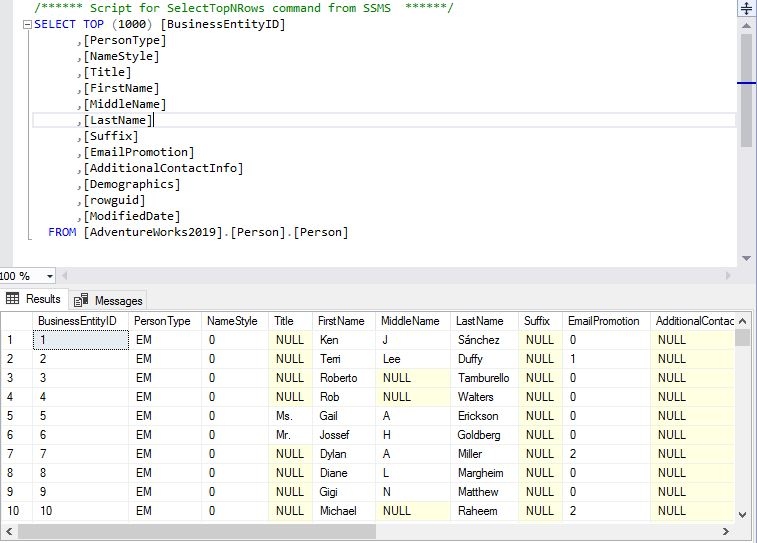Click the last name cell Goldberg
The width and height of the screenshot is (757, 543).
point(484,435)
